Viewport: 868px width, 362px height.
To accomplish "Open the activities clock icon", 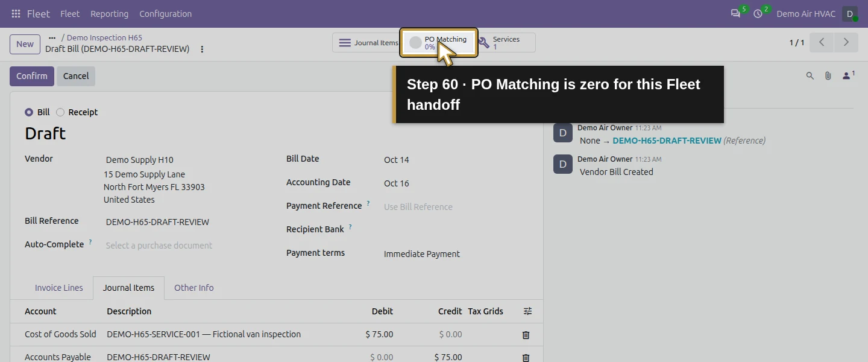I will pos(758,13).
